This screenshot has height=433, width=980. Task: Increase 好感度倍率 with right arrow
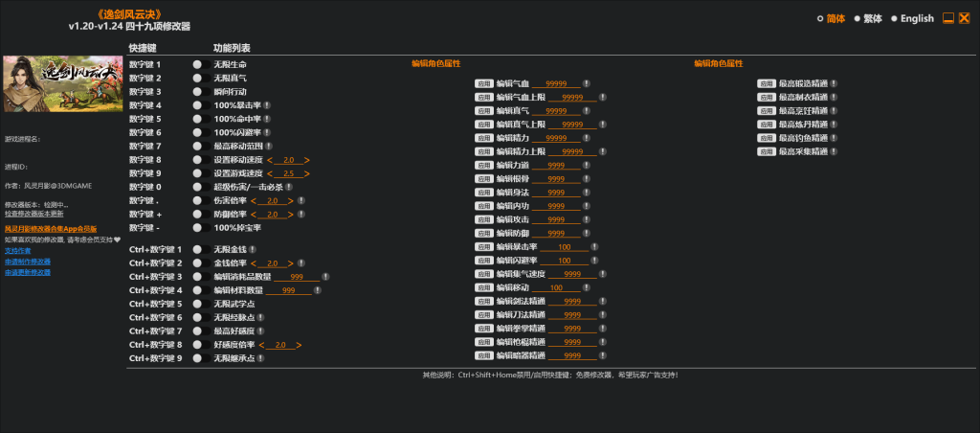300,345
